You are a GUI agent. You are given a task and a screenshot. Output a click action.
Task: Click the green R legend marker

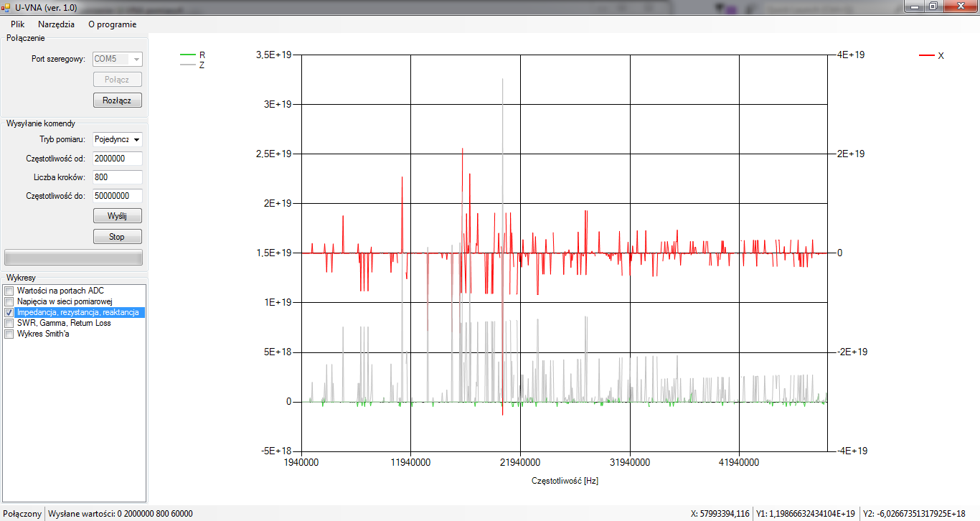[x=188, y=55]
